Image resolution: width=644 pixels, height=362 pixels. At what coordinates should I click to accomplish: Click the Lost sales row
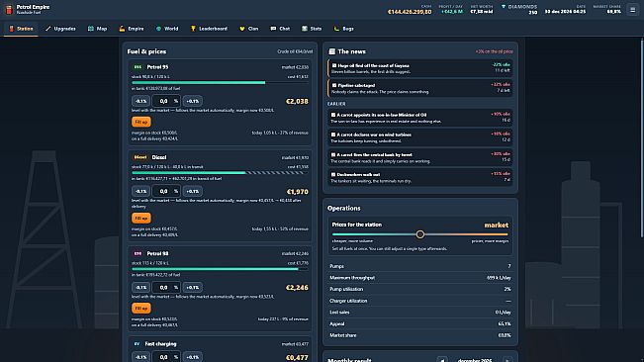[419, 312]
